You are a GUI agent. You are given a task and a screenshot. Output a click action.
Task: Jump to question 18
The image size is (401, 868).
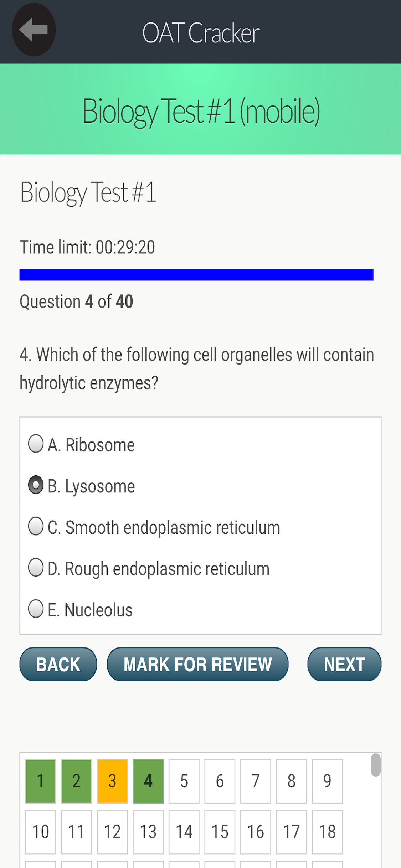327,832
